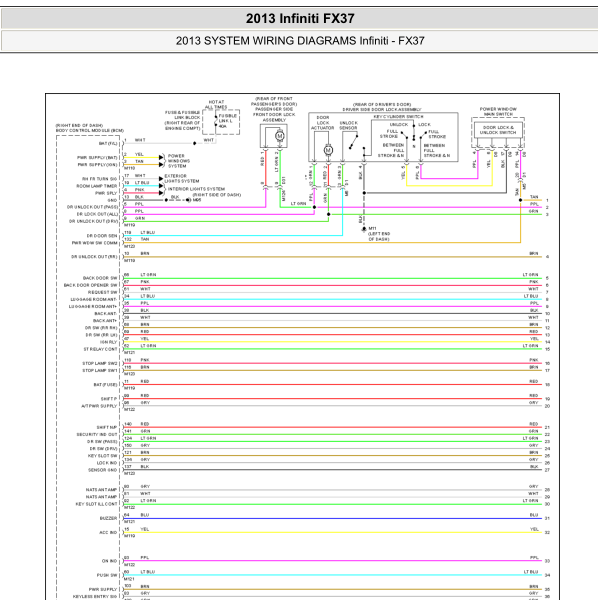This screenshot has width=598, height=600.
Task: Click the passenger side front door lock motor symbol
Action: coord(280,136)
